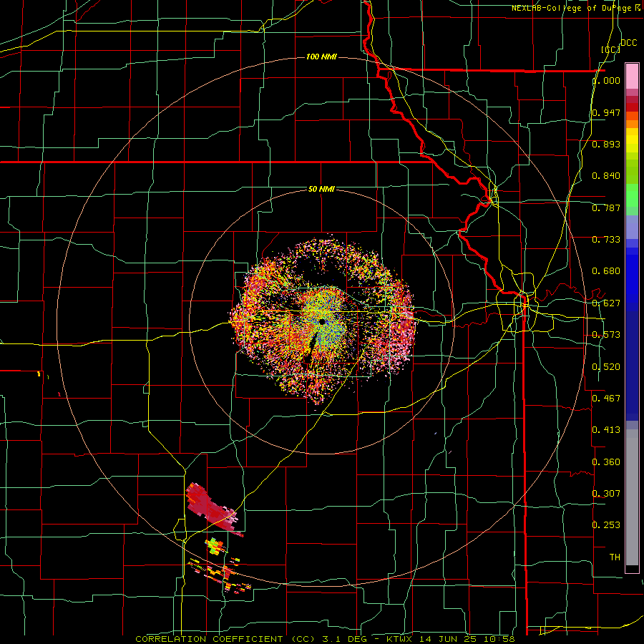Click the 0.840 scale value
Image resolution: width=644 pixels, height=644 pixels.
[606, 176]
